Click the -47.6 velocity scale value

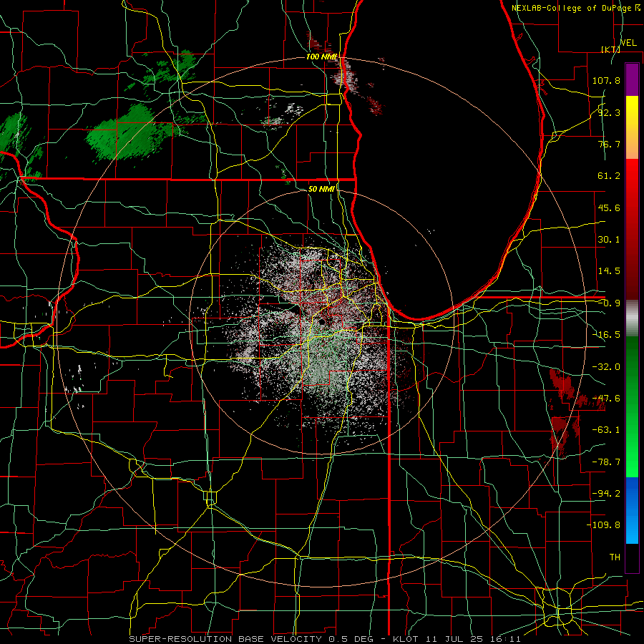click(x=606, y=399)
